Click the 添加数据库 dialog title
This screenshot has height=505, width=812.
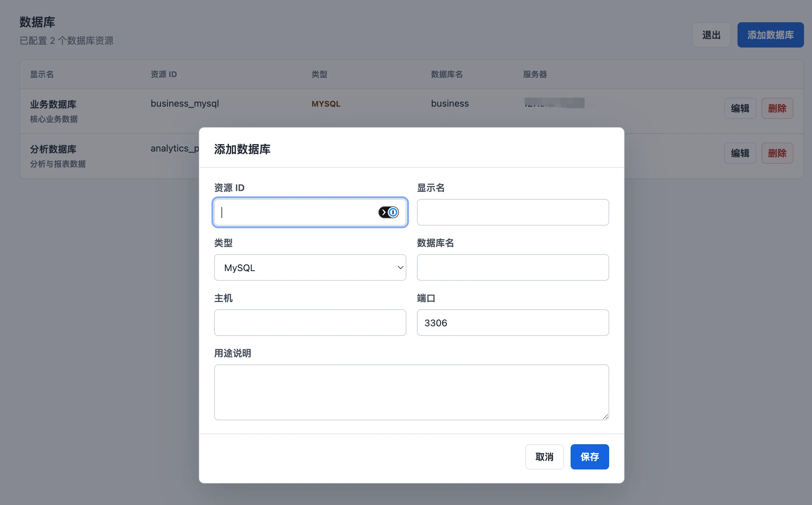pos(242,149)
